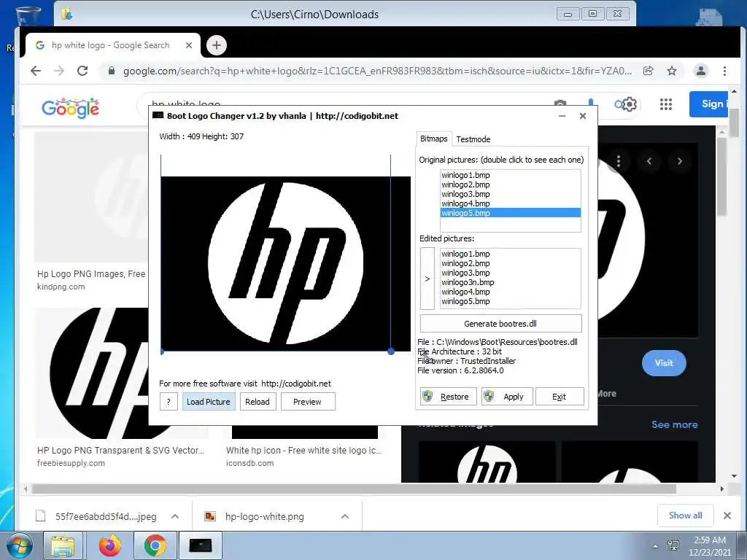
Task: Click the horizontal scrollbar of the Google page
Action: [x=354, y=489]
